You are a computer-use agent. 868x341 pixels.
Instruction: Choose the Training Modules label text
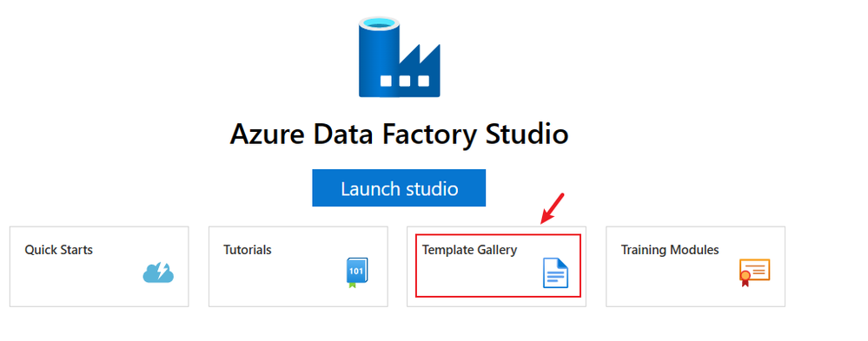(x=670, y=250)
